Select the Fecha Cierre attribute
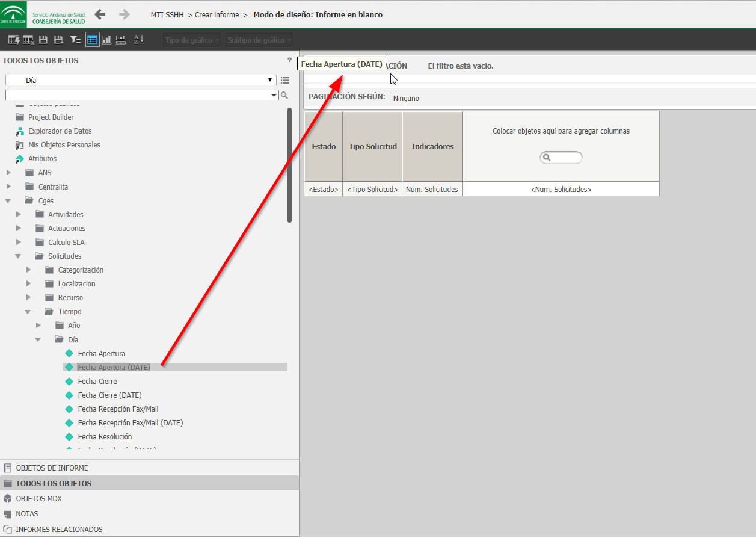The image size is (756, 538). [x=97, y=382]
